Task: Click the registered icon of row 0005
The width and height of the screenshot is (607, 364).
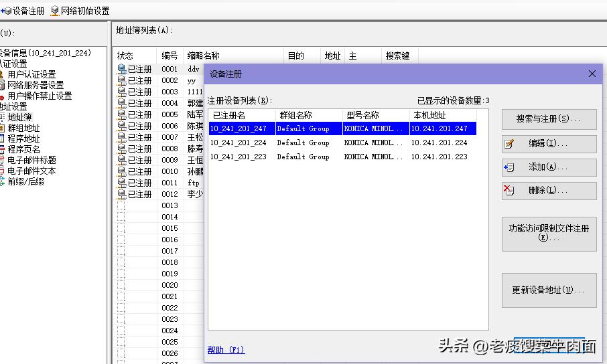Action: pos(121,114)
